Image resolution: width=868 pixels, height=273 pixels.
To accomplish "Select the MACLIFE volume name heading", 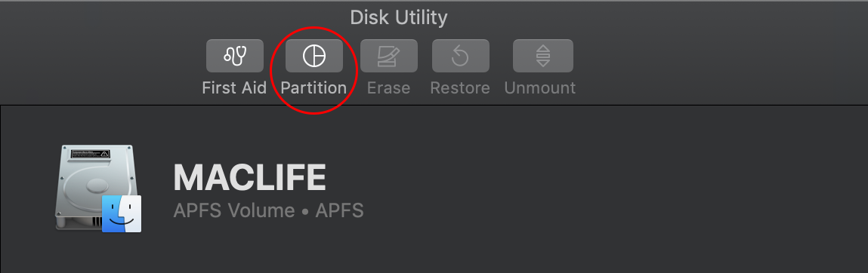I will (249, 177).
